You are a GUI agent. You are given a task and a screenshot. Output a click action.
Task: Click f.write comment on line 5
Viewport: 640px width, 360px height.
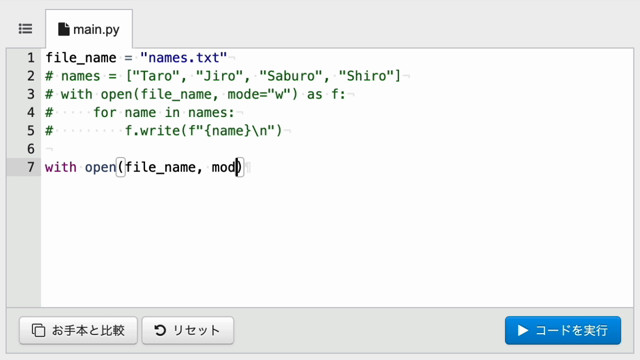203,131
